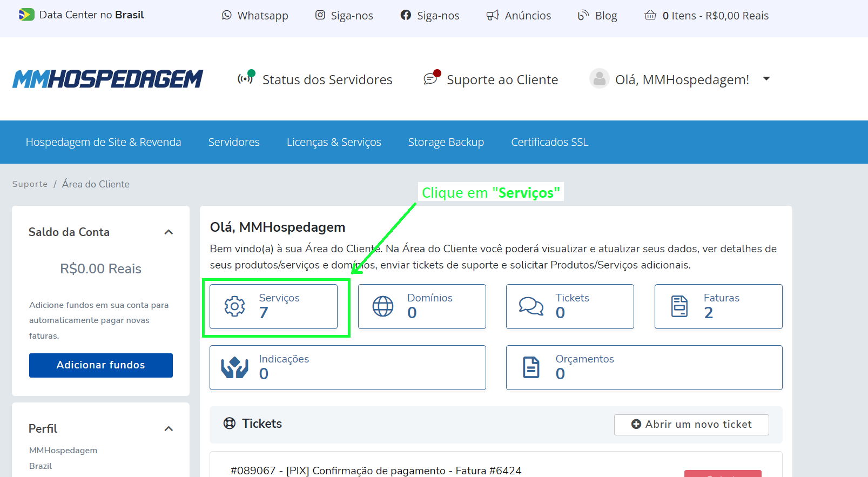868x477 pixels.
Task: Open the Servidores menu
Action: [234, 142]
